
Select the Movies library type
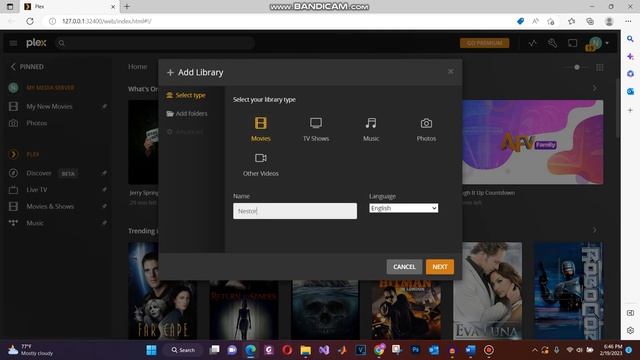point(260,129)
